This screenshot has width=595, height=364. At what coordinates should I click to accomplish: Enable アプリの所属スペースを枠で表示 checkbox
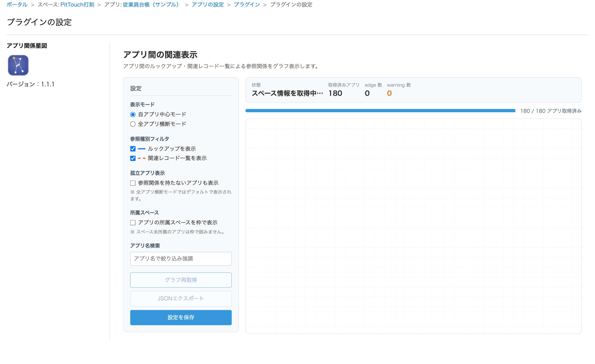(x=133, y=223)
